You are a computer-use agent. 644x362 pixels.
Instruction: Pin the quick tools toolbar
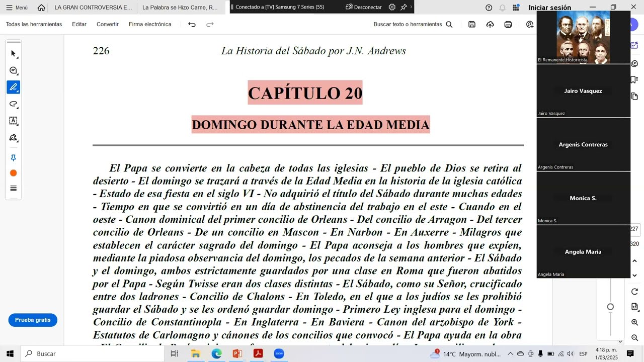click(x=14, y=158)
